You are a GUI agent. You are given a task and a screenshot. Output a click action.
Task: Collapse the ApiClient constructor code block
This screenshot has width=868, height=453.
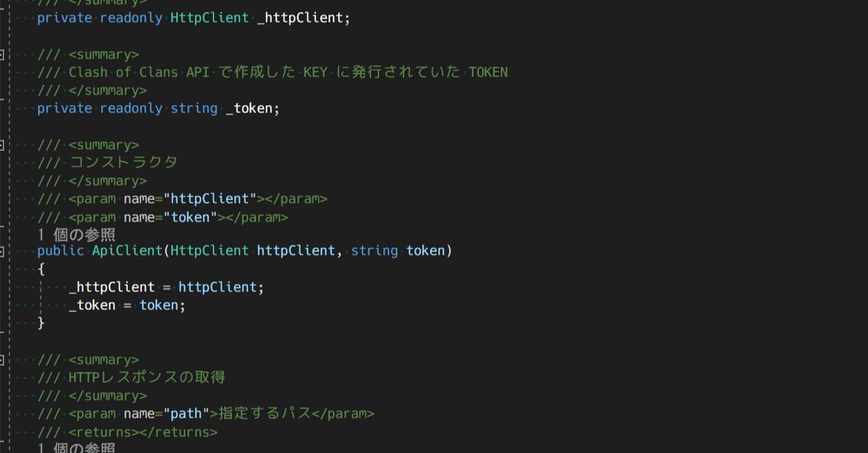[x=3, y=251]
